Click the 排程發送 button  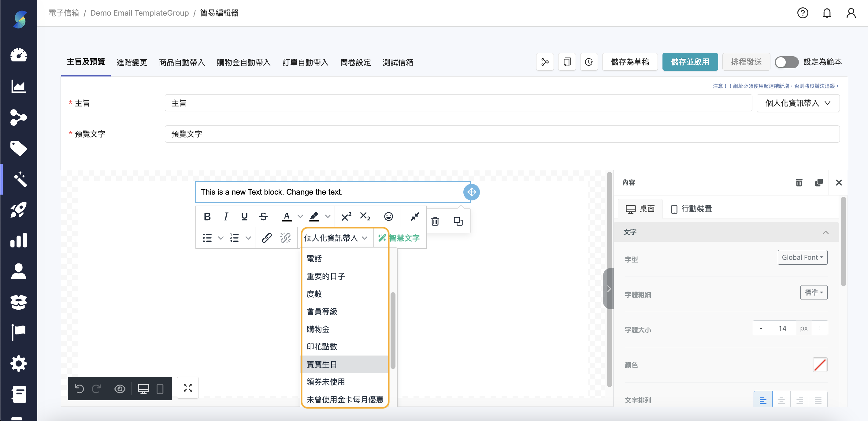coord(746,62)
